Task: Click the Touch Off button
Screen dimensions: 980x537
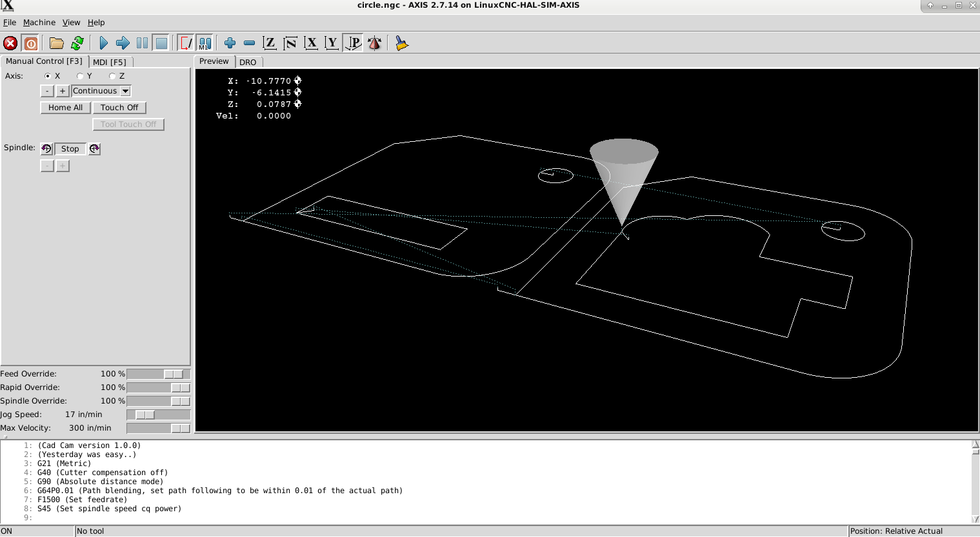Action: (x=119, y=108)
